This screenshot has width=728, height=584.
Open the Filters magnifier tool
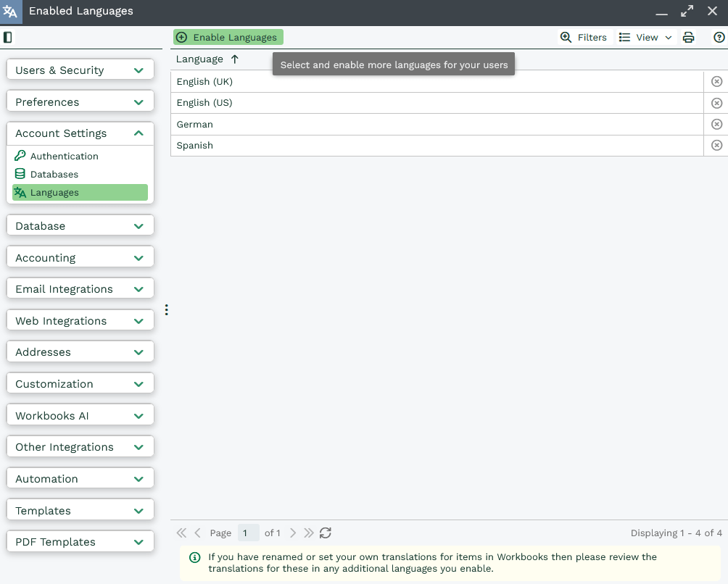pos(584,38)
